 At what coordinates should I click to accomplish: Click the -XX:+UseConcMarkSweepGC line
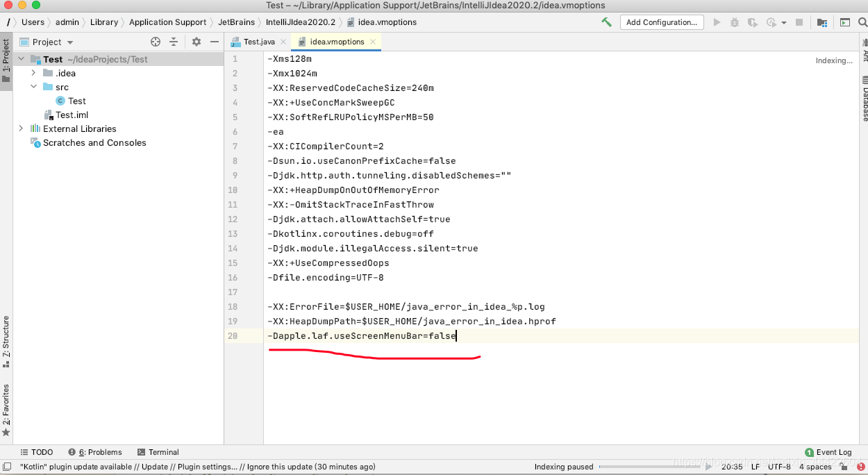331,102
